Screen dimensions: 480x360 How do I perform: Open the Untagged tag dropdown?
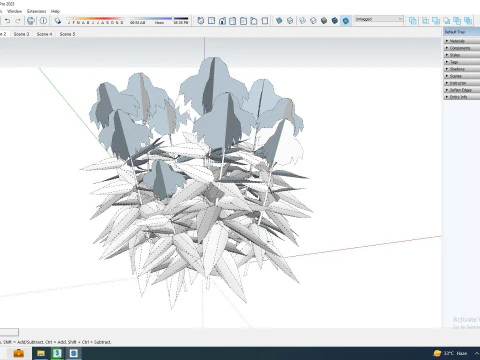(379, 19)
